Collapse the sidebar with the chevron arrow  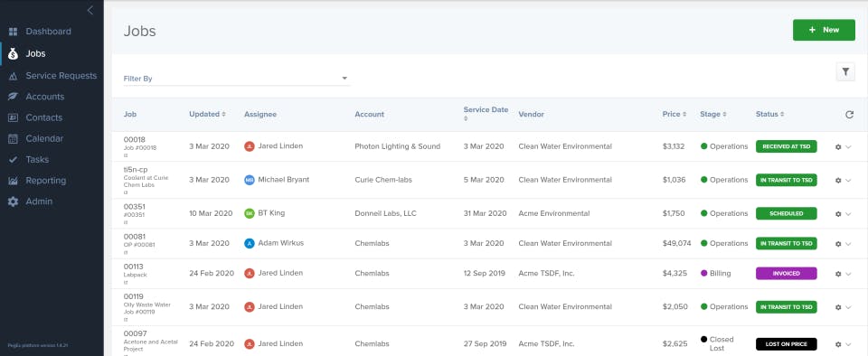tap(90, 11)
